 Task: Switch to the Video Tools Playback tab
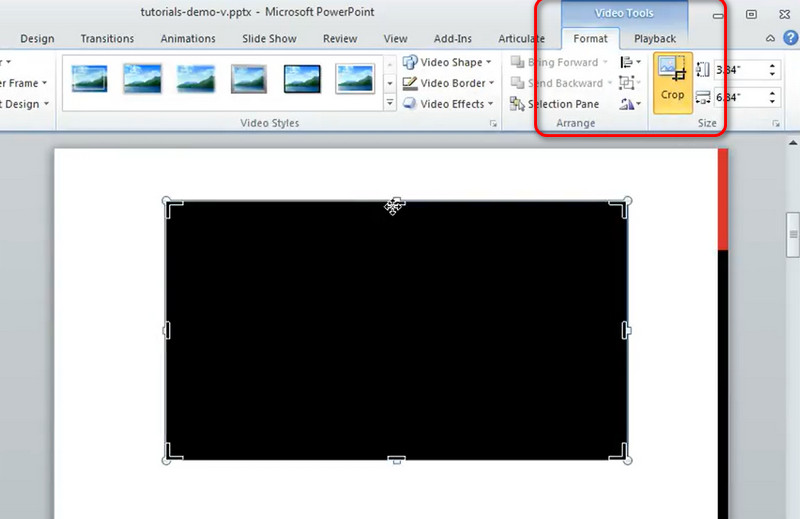tap(655, 39)
